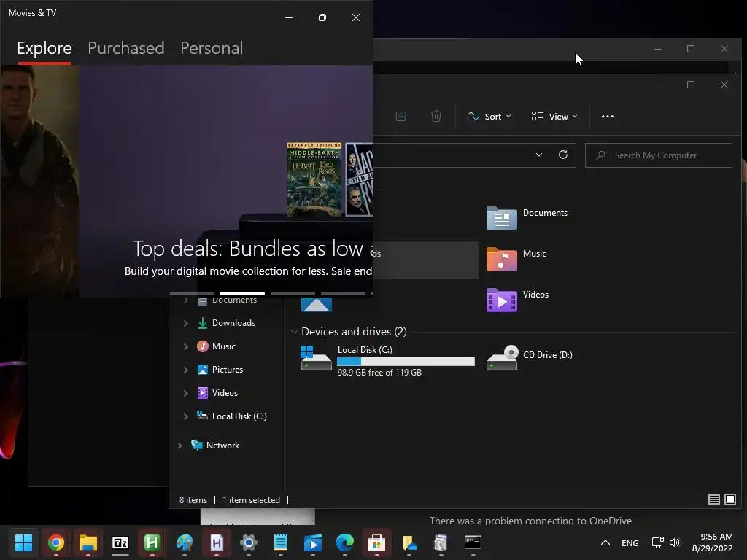Open the Purchased tab
747x560 pixels.
pyautogui.click(x=125, y=48)
